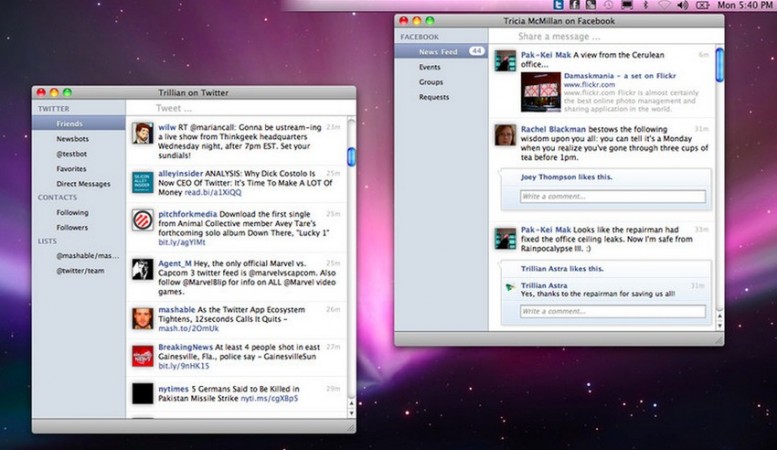Click Rachel Blackman's profile picture
Image resolution: width=777 pixels, height=450 pixels.
coord(505,135)
